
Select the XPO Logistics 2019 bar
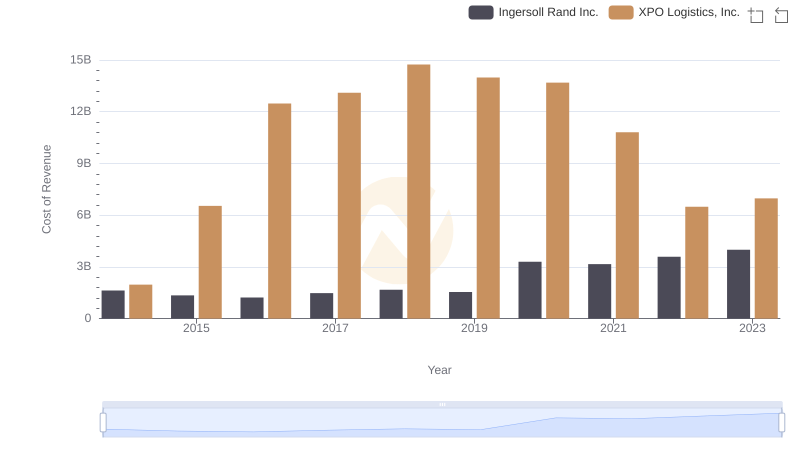click(x=488, y=198)
